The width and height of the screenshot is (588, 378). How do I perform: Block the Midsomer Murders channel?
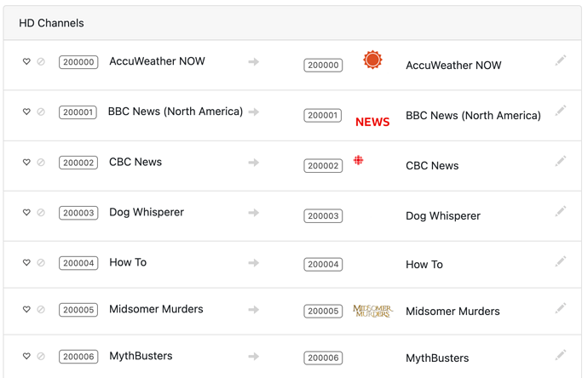pyautogui.click(x=40, y=309)
